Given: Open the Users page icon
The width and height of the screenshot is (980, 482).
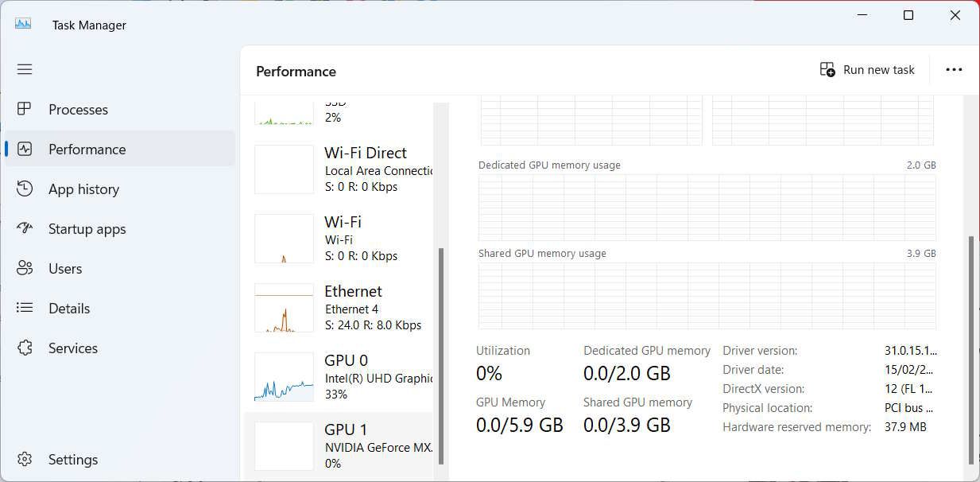Looking at the screenshot, I should click(25, 268).
